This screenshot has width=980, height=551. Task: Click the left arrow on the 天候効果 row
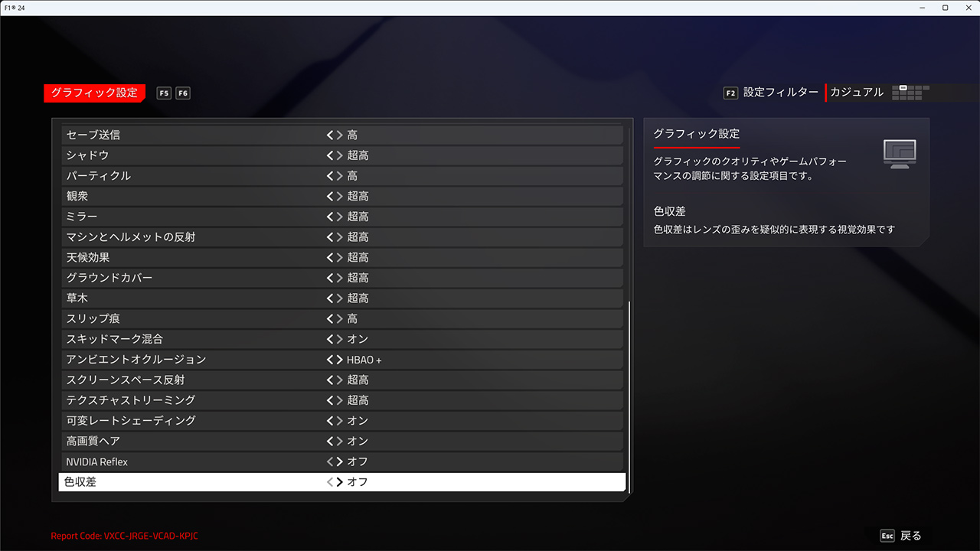[330, 257]
